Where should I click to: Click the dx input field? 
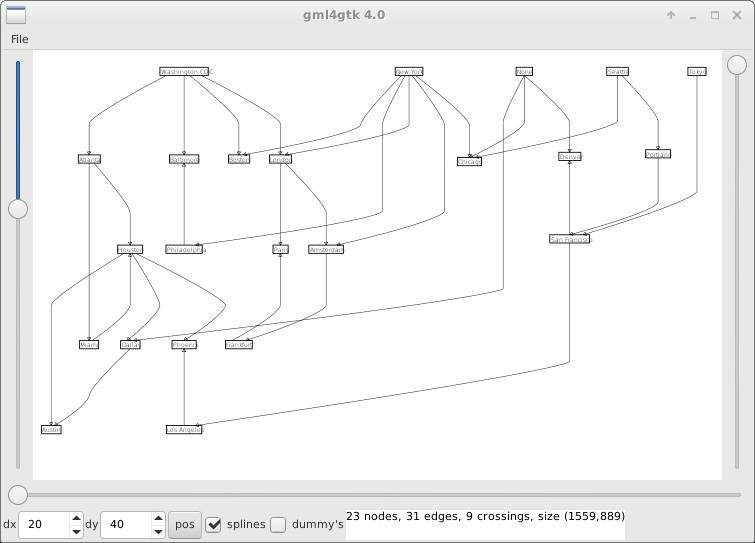(x=44, y=524)
